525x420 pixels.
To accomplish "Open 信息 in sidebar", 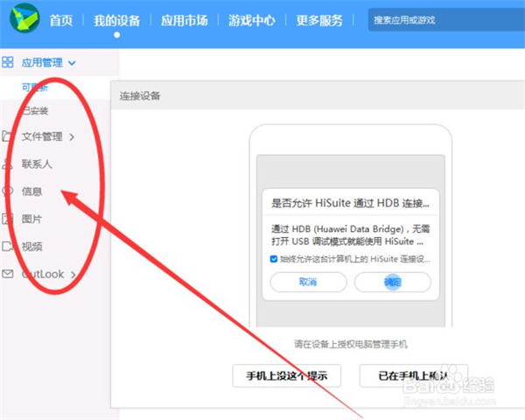I will 31,192.
